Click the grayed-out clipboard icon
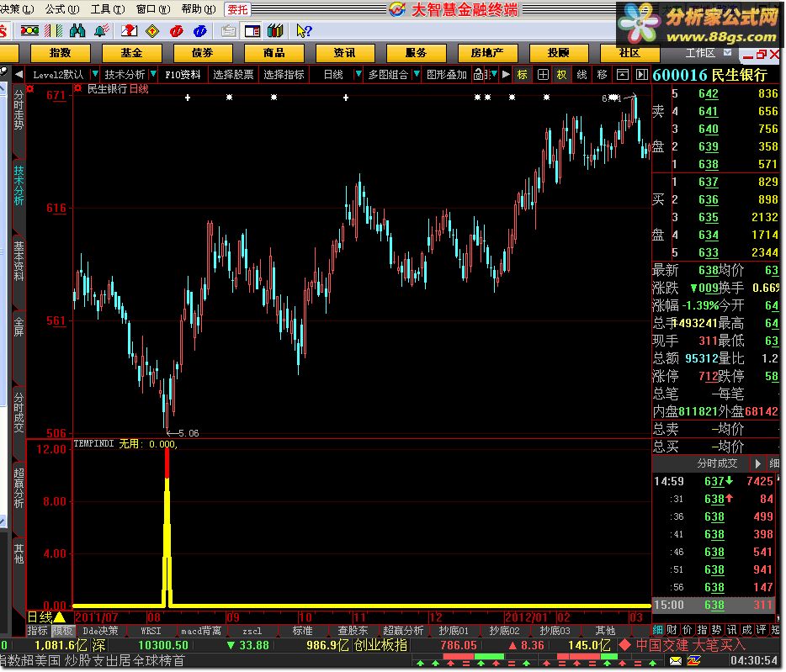Image resolution: width=786 pixels, height=672 pixels. click(229, 31)
